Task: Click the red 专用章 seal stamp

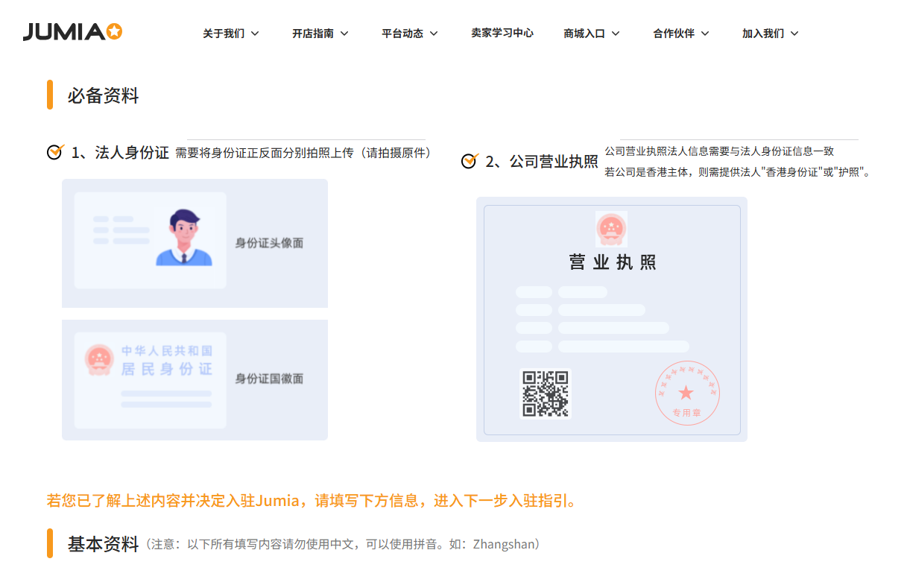Action: point(686,393)
